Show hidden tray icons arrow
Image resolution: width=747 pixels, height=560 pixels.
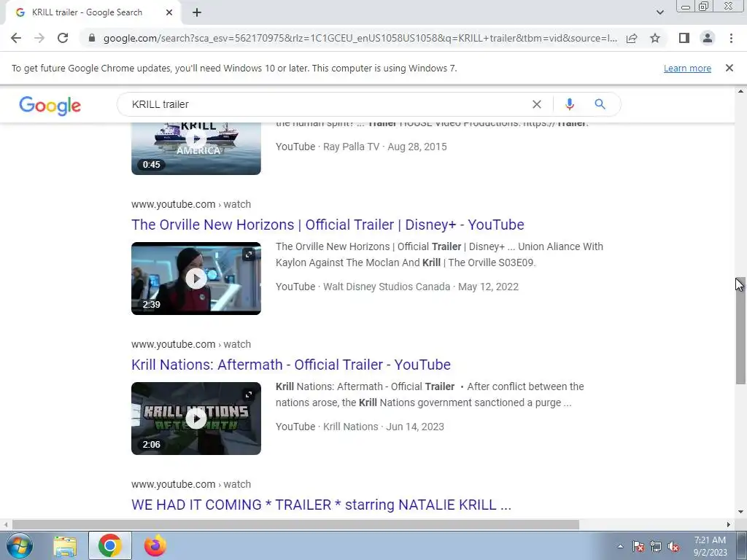(620, 546)
